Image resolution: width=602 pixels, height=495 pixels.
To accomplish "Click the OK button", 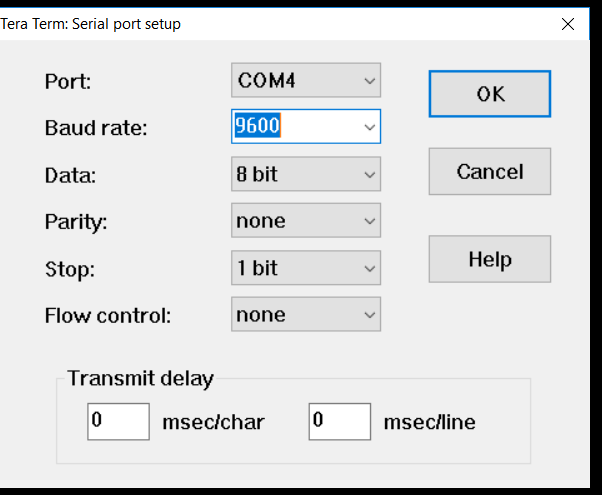I will 490,93.
